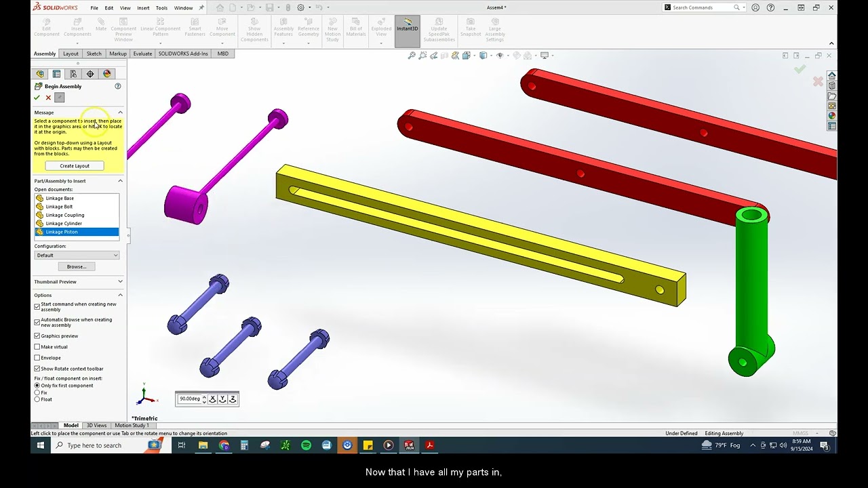Image resolution: width=868 pixels, height=488 pixels.
Task: Rotate component about X axis
Action: pyautogui.click(x=212, y=399)
